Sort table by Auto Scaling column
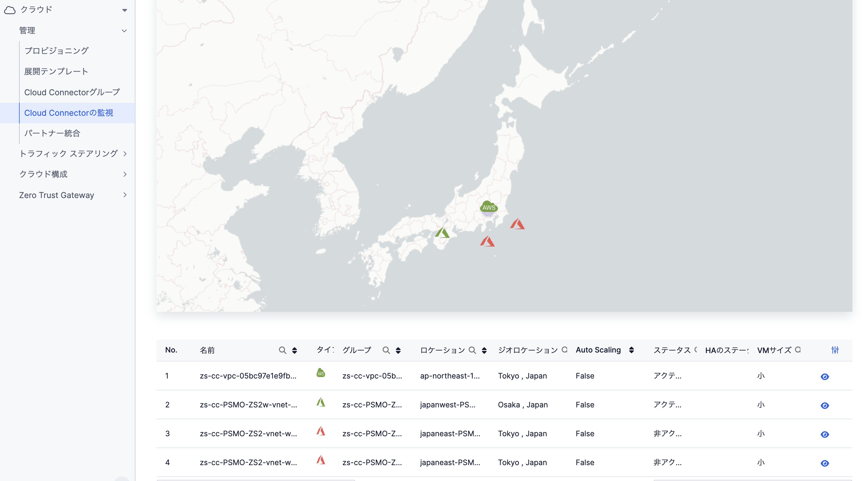Screen dimensions: 868x481 coord(631,350)
